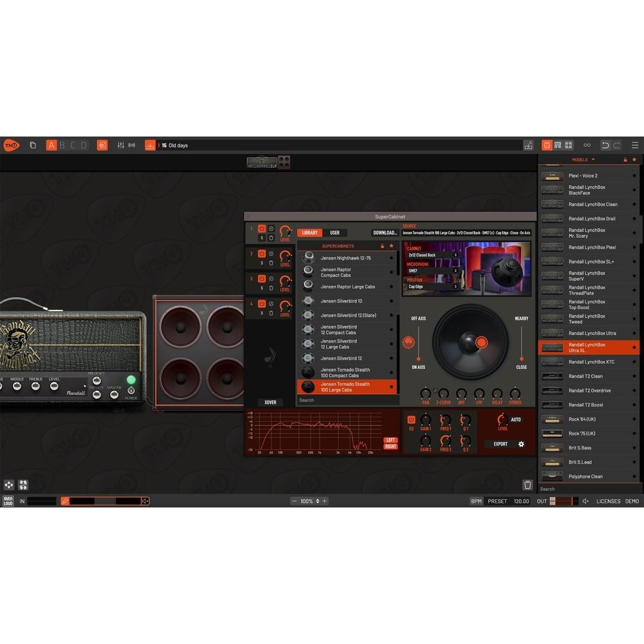The image size is (644, 644).
Task: Select snapshot C
Action: (73, 145)
